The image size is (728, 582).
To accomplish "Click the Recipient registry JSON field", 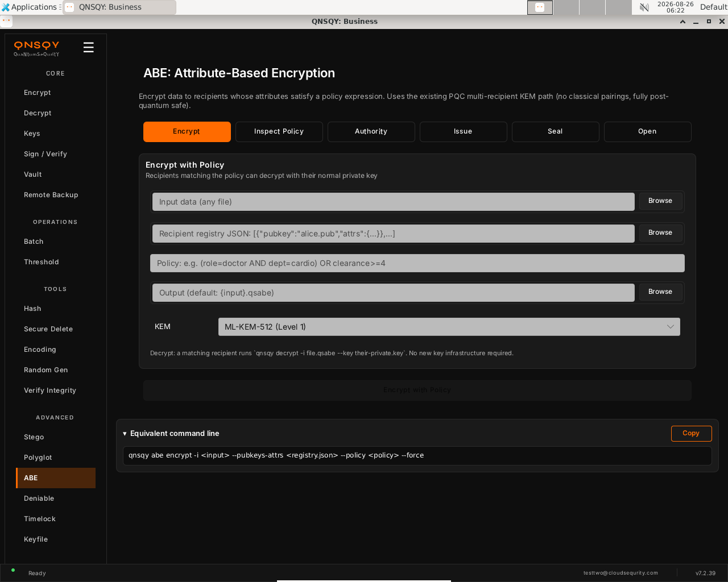I will [x=394, y=234].
